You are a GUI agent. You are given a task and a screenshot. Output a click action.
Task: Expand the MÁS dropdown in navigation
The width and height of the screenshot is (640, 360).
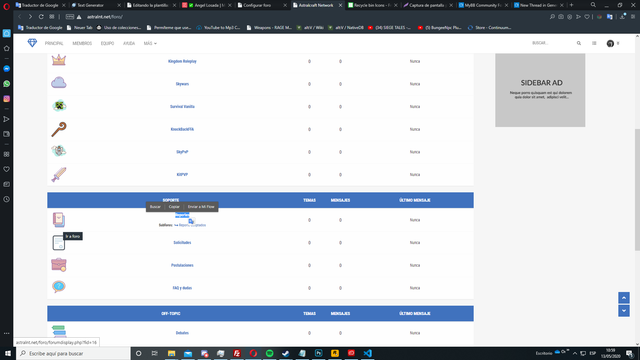point(150,43)
